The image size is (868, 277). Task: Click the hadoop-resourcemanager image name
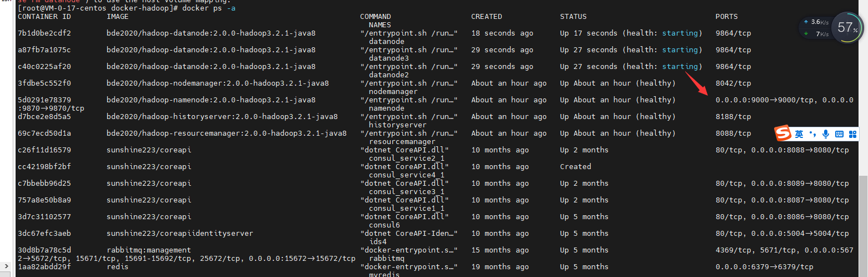click(x=226, y=133)
